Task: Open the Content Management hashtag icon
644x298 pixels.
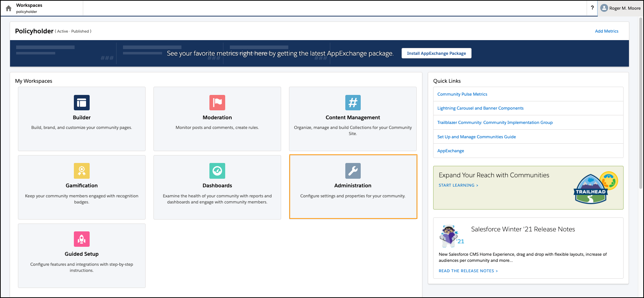Action: click(353, 102)
